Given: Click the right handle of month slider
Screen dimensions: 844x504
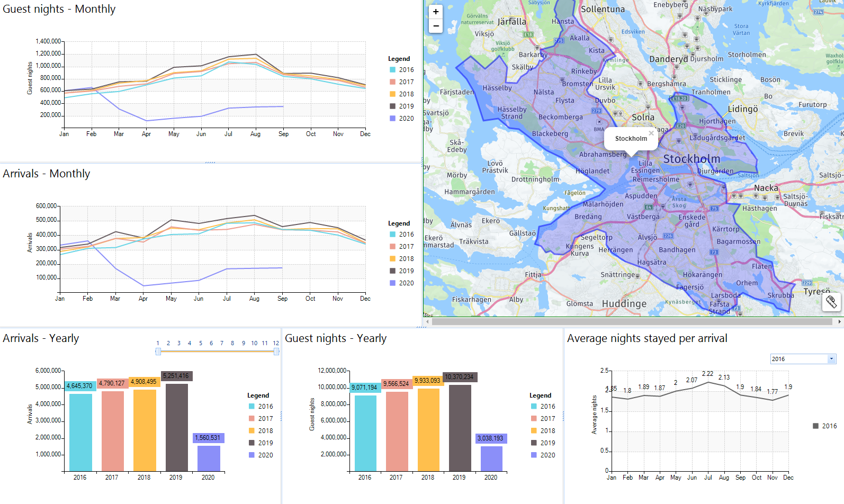Looking at the screenshot, I should click(x=276, y=352).
